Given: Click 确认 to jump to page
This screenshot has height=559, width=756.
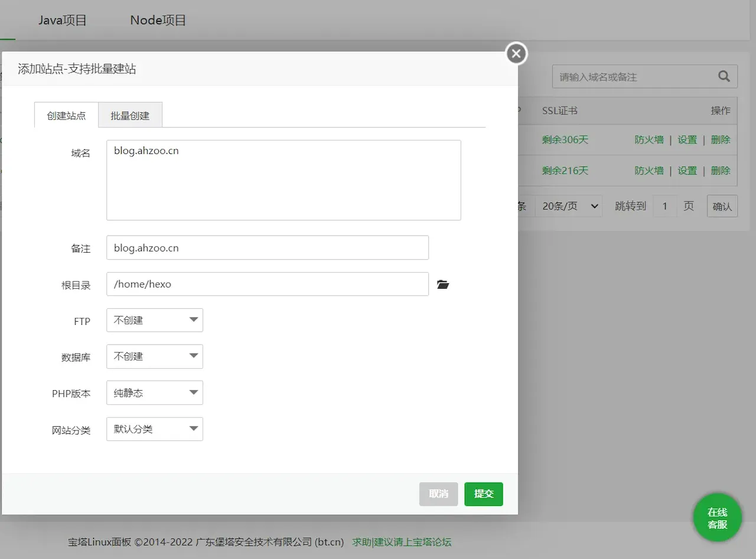Looking at the screenshot, I should point(722,206).
